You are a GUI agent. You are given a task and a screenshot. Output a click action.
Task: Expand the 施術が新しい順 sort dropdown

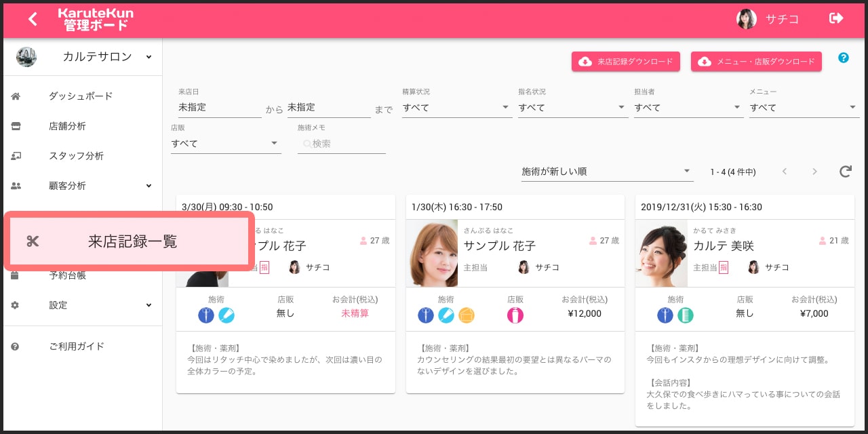(x=606, y=172)
